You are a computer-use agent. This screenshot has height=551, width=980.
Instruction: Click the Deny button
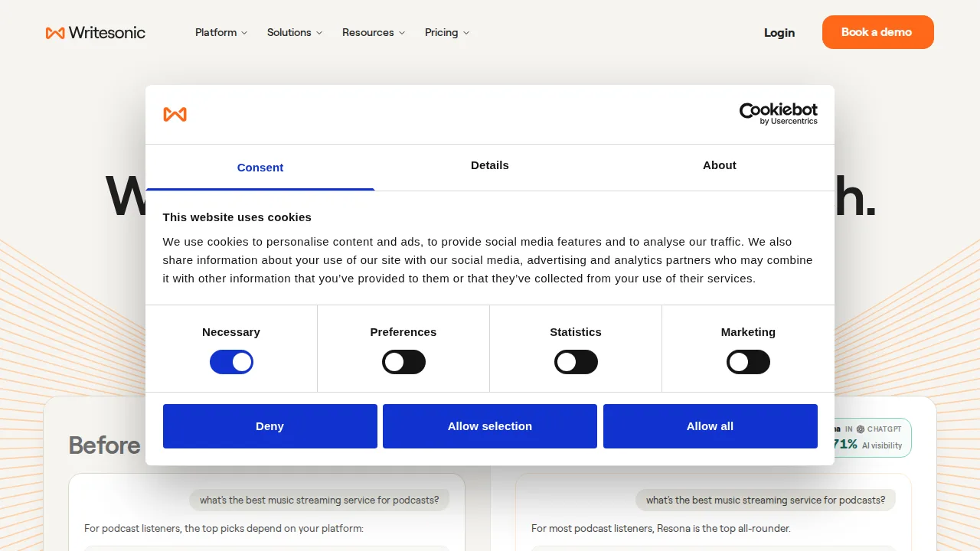click(270, 426)
